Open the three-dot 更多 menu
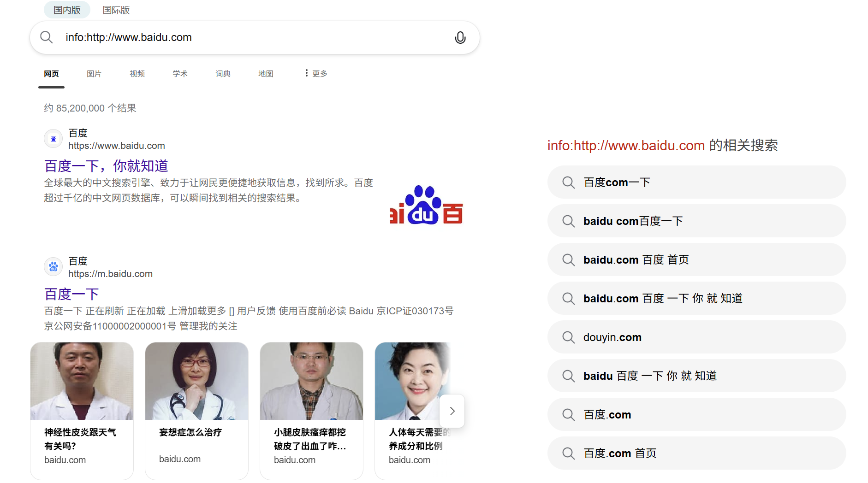The height and width of the screenshot is (483, 868). coord(316,73)
